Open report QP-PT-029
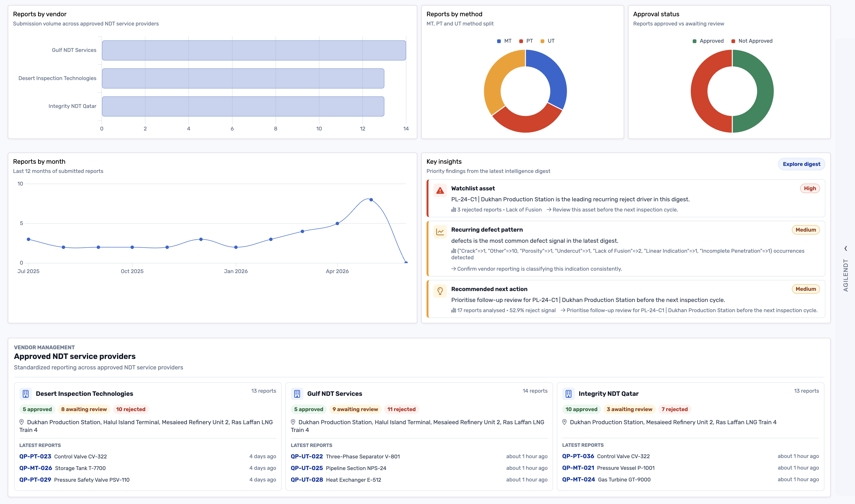The image size is (855, 504). (35, 480)
